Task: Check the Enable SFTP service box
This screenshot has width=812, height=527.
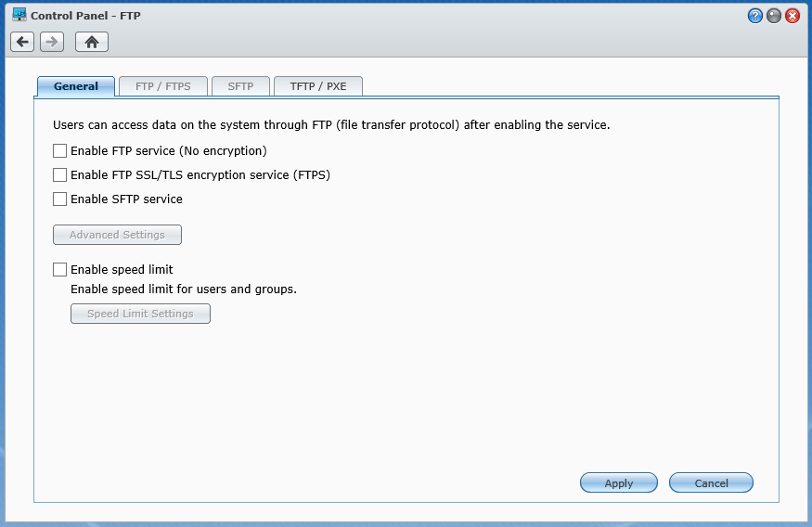Action: point(59,199)
